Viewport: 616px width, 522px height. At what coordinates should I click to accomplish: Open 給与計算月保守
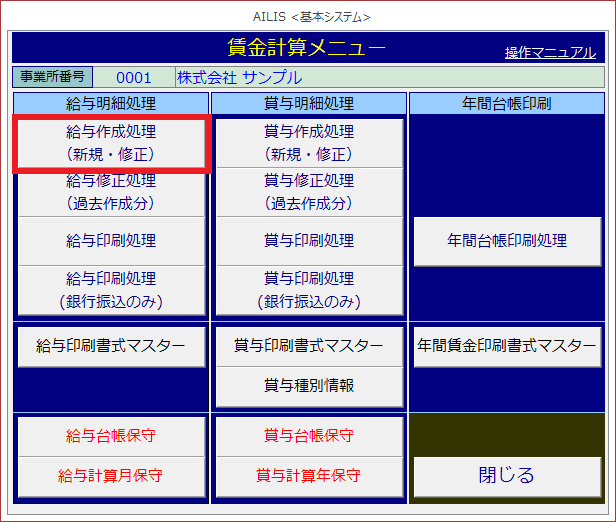pos(111,475)
